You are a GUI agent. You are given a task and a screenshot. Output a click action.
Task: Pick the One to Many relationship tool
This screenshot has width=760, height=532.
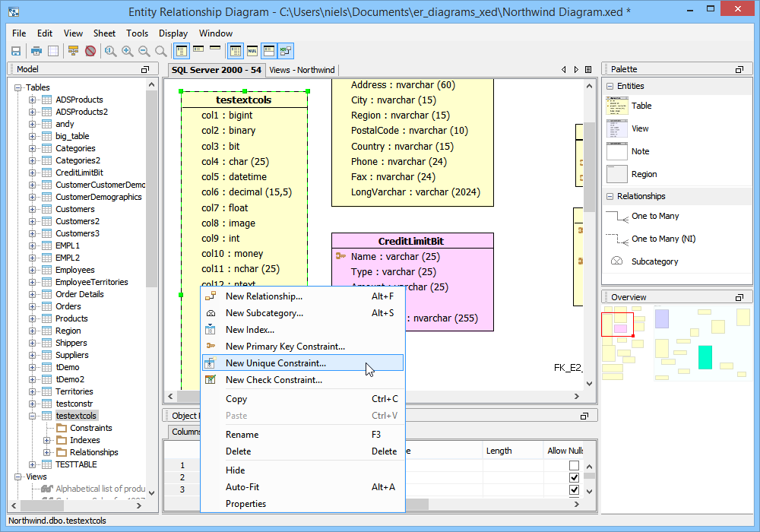(x=654, y=216)
